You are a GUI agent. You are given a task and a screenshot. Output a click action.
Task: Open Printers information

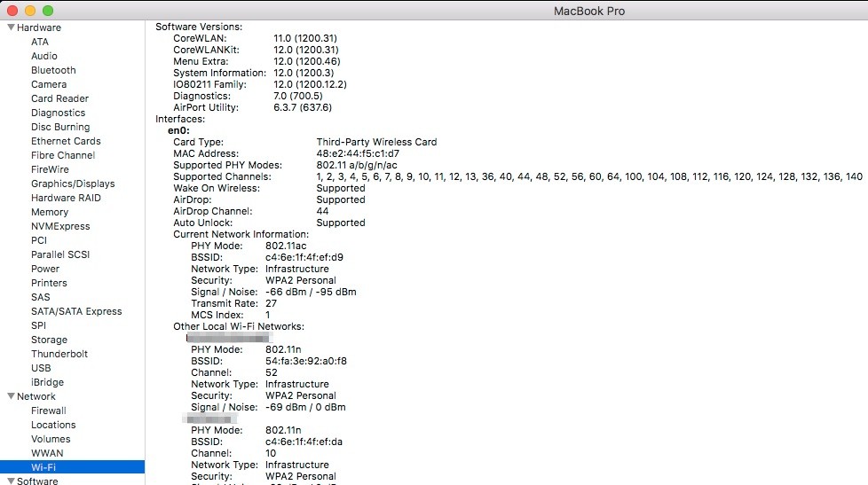click(x=49, y=283)
